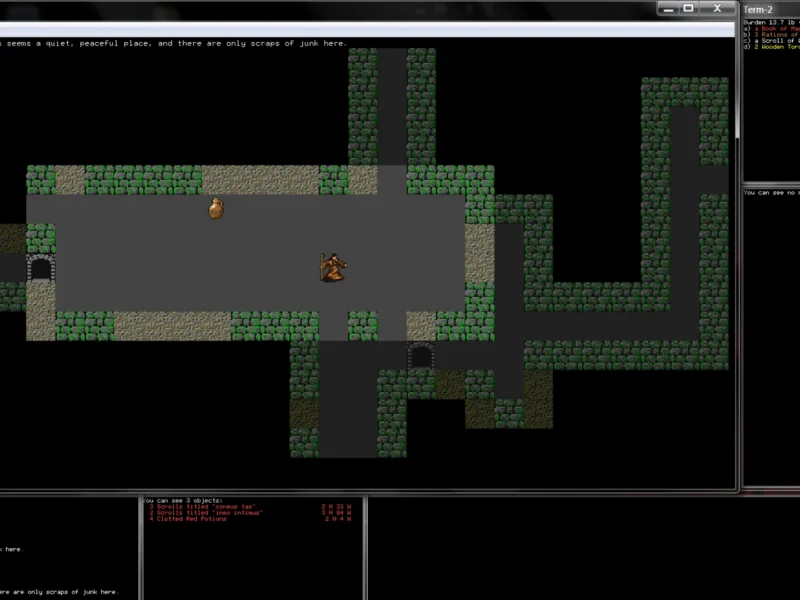Click the "quiet, peaceful place" message line

(x=173, y=43)
